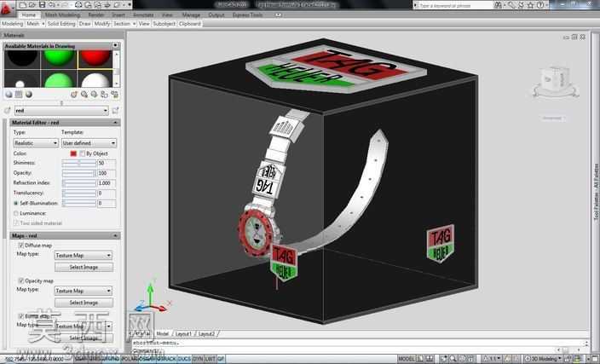Click the Remove Materials from Objects icon

(114, 94)
